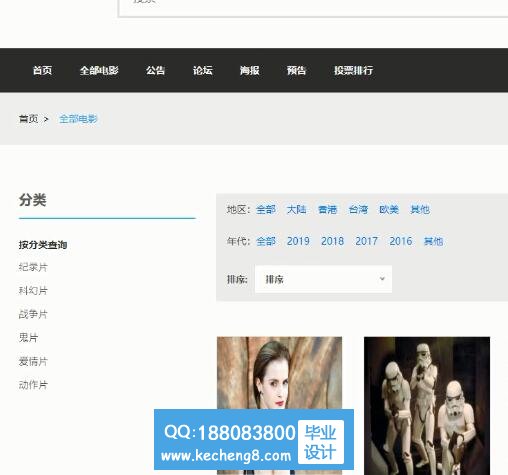This screenshot has height=475, width=508.
Task: Open the woman portrait movie thumbnail
Action: 279,373
